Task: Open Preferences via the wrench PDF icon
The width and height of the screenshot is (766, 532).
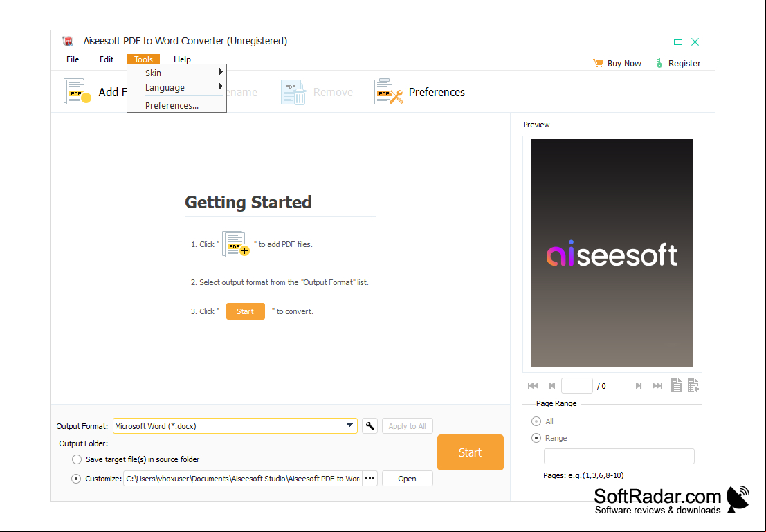Action: [388, 91]
